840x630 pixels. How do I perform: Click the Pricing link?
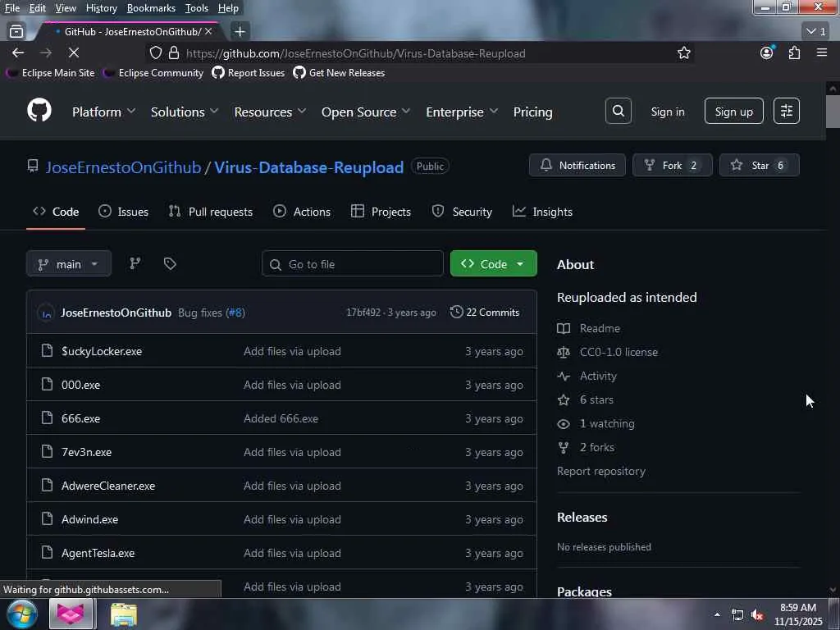tap(532, 112)
